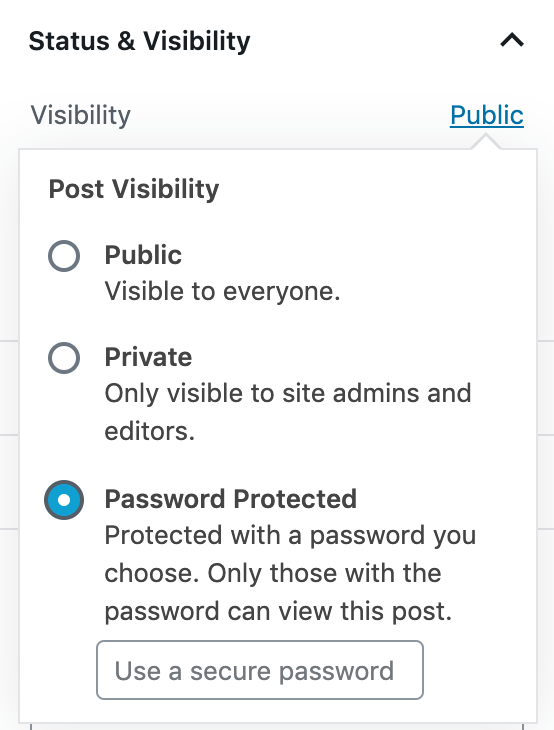Click the Status & Visibility panel title
Screen dimensions: 554x730
pyautogui.click(x=140, y=41)
